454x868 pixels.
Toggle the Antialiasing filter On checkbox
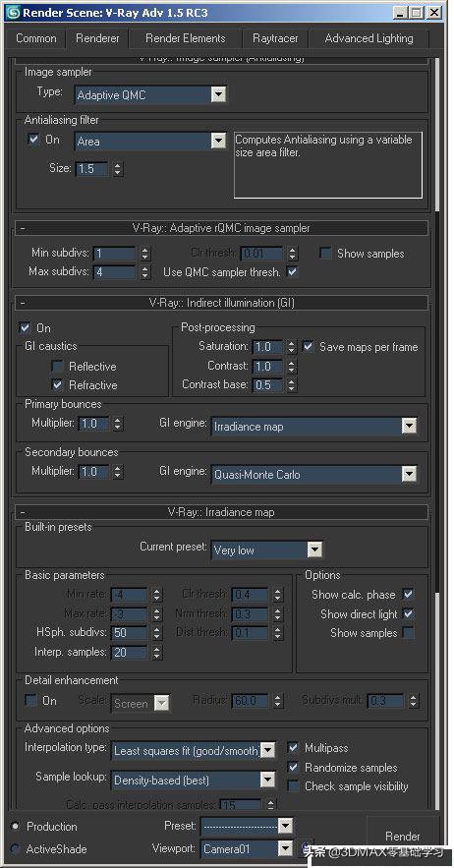pyautogui.click(x=33, y=140)
